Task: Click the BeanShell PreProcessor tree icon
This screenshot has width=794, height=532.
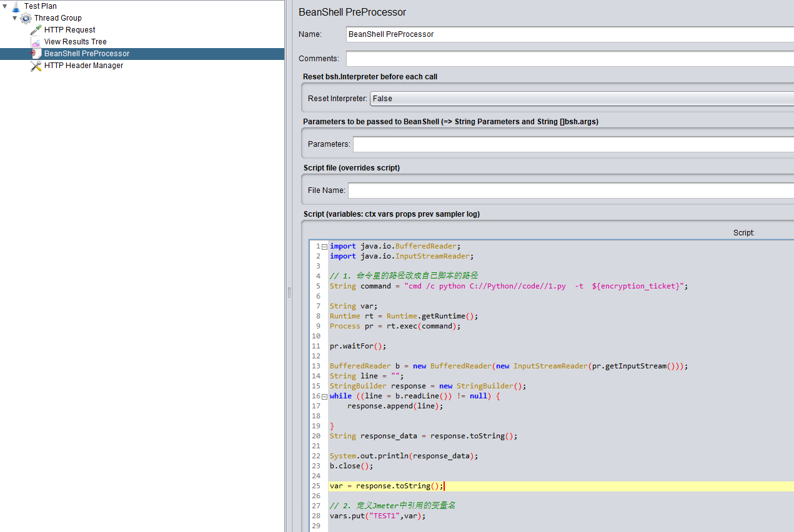Action: pyautogui.click(x=36, y=54)
